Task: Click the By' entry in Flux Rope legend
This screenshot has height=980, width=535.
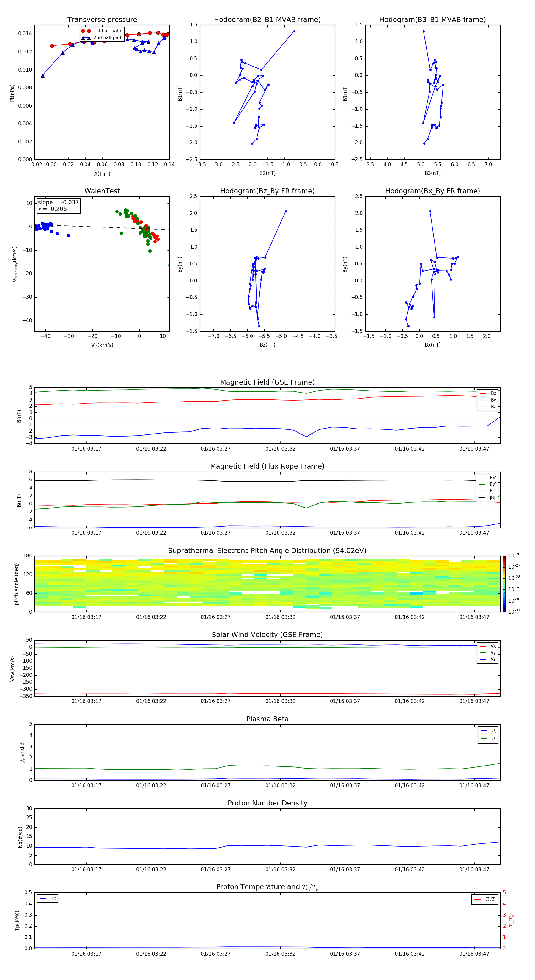Action: (487, 485)
